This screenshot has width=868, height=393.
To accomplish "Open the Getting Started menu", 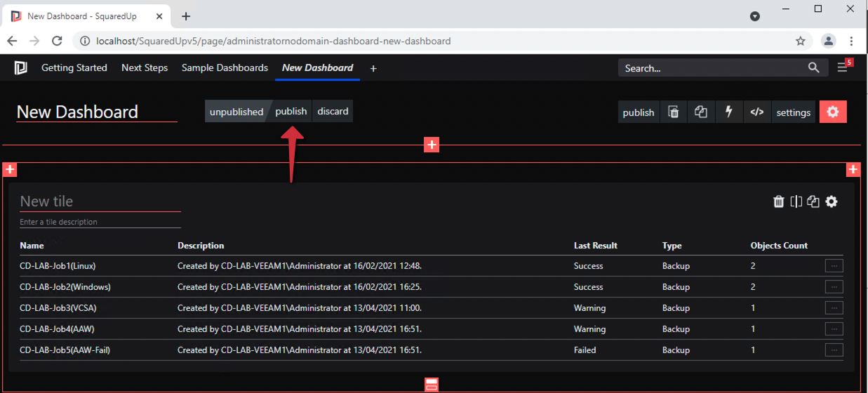I will pyautogui.click(x=74, y=68).
